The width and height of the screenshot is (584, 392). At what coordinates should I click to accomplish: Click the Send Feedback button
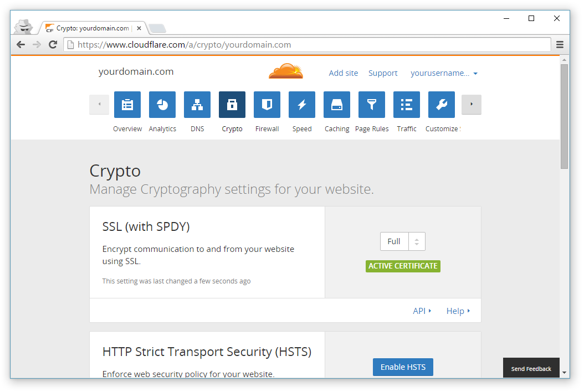(x=531, y=368)
